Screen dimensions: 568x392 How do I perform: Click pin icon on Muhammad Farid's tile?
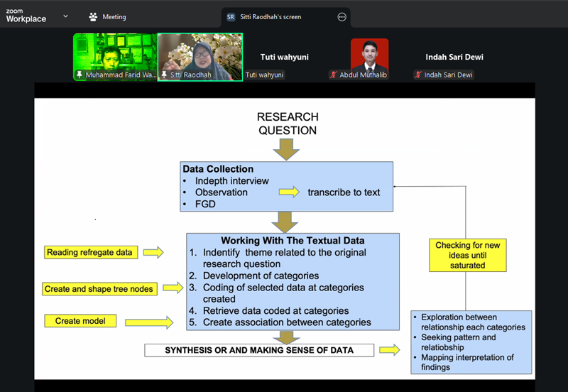80,75
